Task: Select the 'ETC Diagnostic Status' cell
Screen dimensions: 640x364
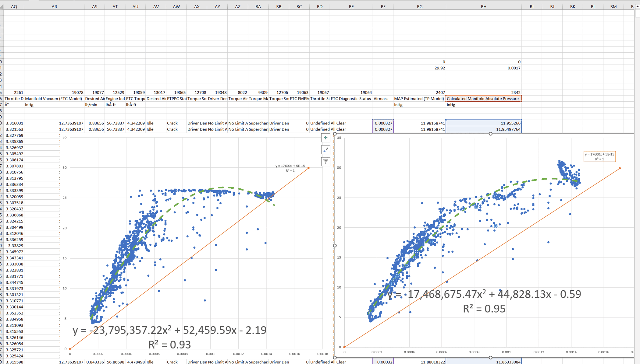Action: point(351,99)
